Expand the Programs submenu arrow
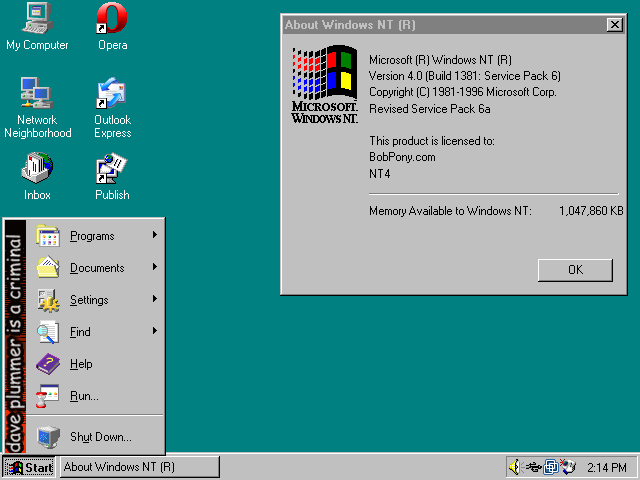This screenshot has height=480, width=640. tap(155, 236)
